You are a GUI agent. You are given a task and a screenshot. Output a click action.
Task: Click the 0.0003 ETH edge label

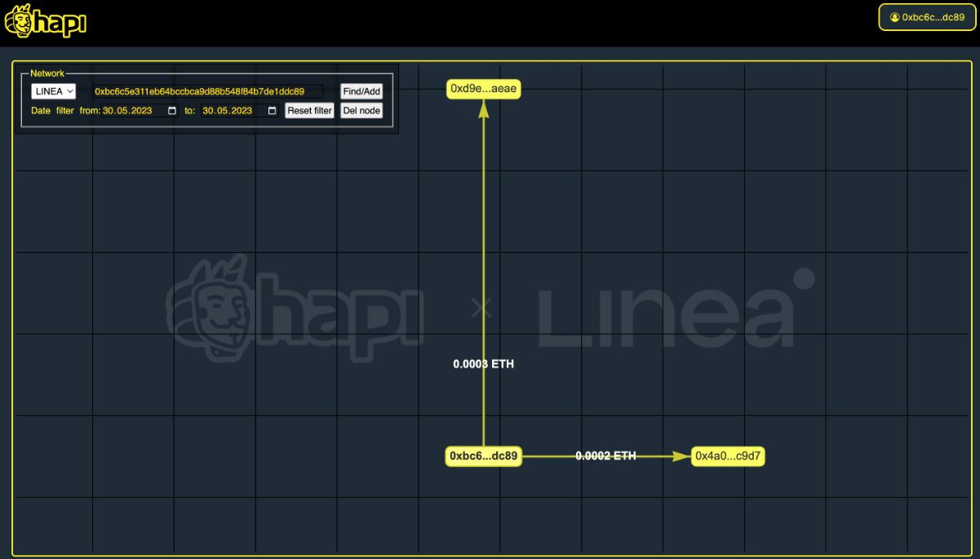click(484, 364)
